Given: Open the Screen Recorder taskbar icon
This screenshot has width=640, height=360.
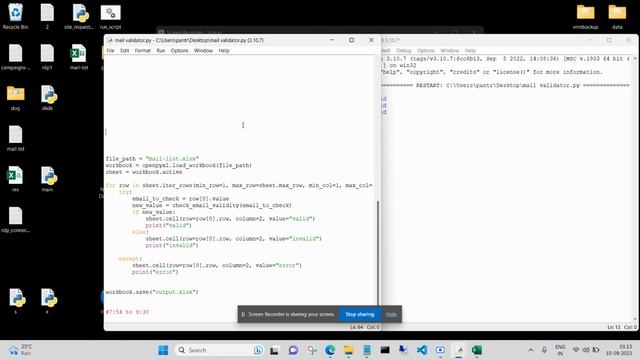Looking at the screenshot, I should point(440,350).
